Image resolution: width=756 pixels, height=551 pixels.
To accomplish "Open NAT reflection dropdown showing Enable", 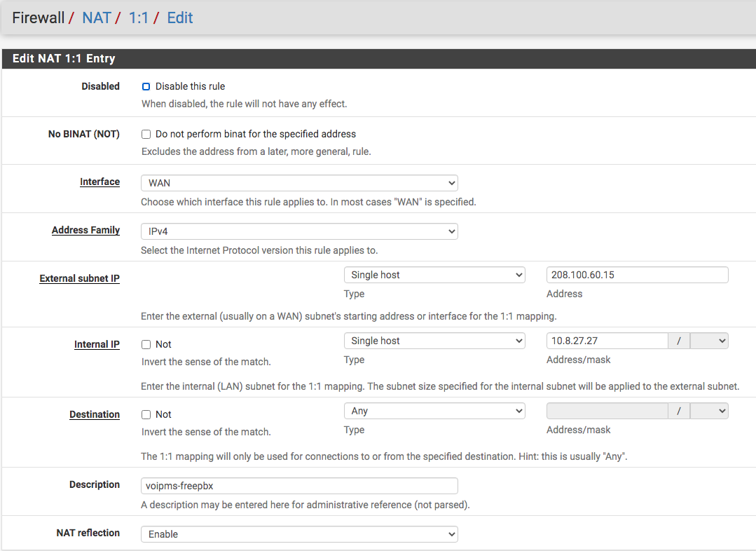I will point(299,534).
